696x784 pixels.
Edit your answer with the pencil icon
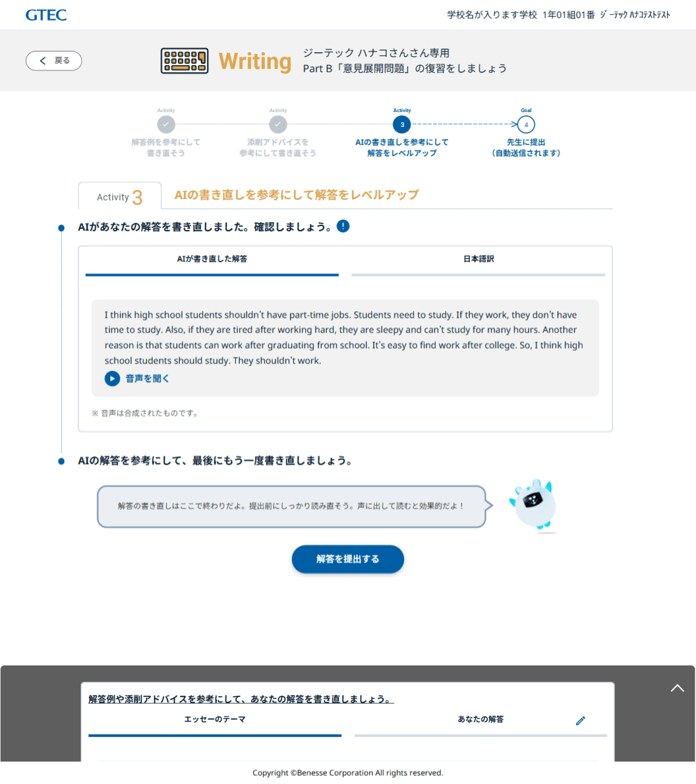(x=580, y=720)
